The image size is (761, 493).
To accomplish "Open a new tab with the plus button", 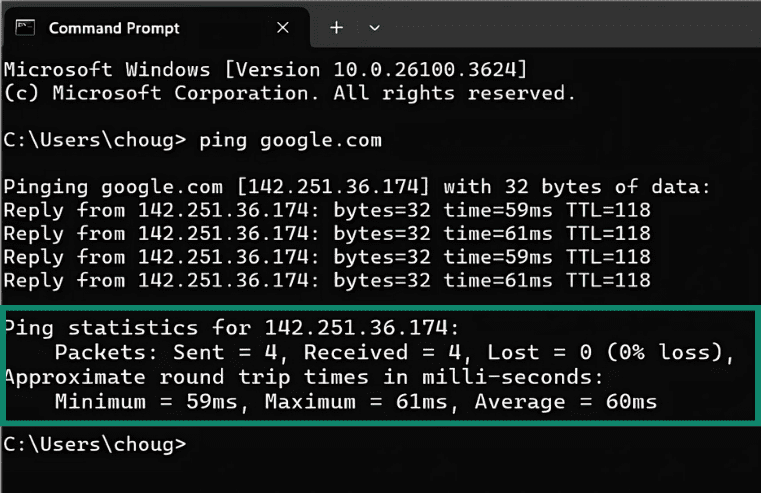I will coord(336,27).
